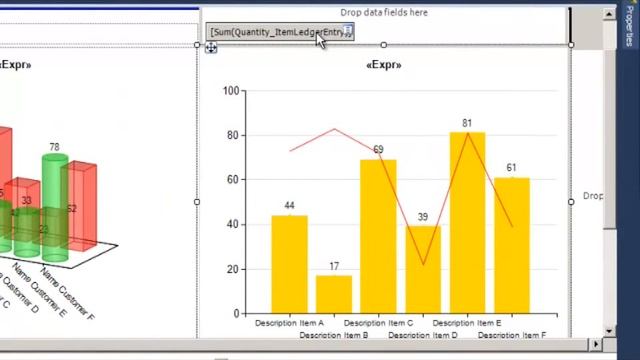Screen dimensions: 640x360
Task: Click the vertical scrollbar thumb
Action: point(609,139)
